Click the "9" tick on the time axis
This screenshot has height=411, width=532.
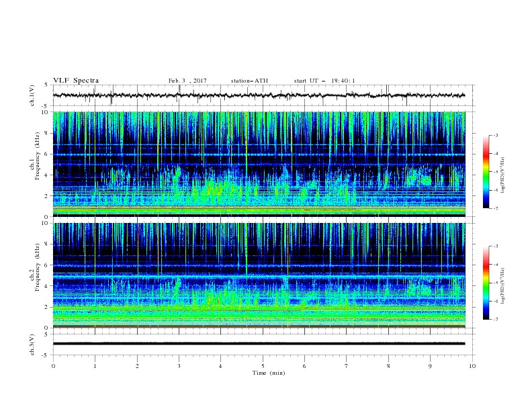click(x=430, y=366)
